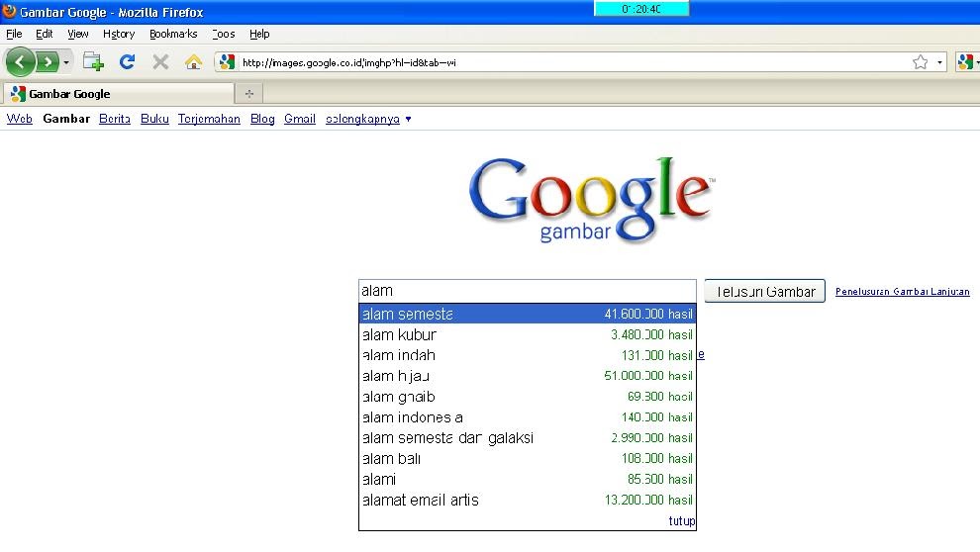Open the History menu
This screenshot has width=980, height=552.
[x=119, y=34]
